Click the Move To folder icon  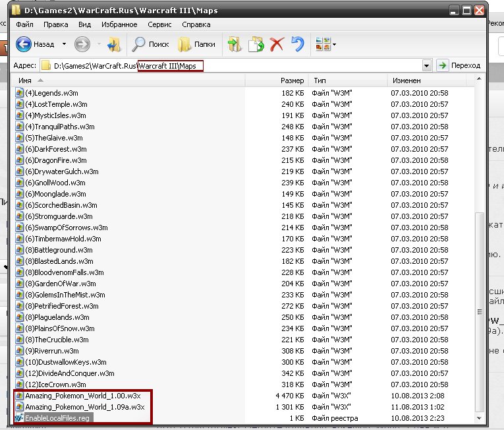[x=235, y=44]
